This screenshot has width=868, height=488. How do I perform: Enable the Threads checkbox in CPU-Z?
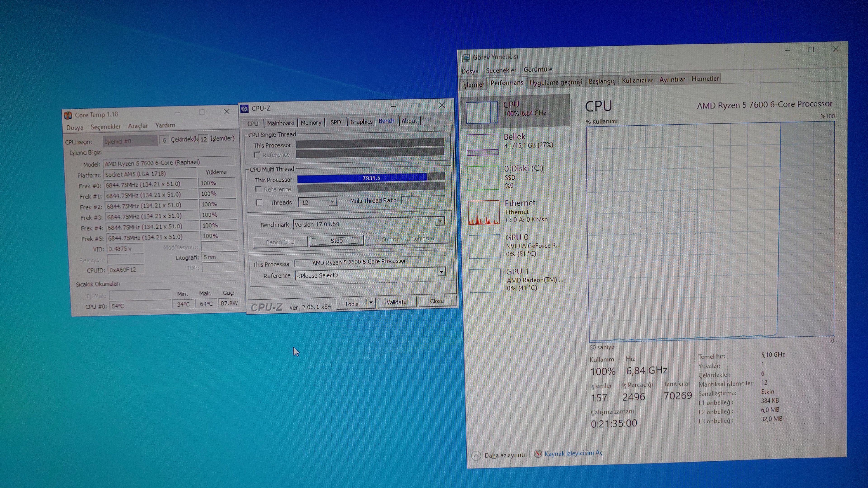pos(259,202)
